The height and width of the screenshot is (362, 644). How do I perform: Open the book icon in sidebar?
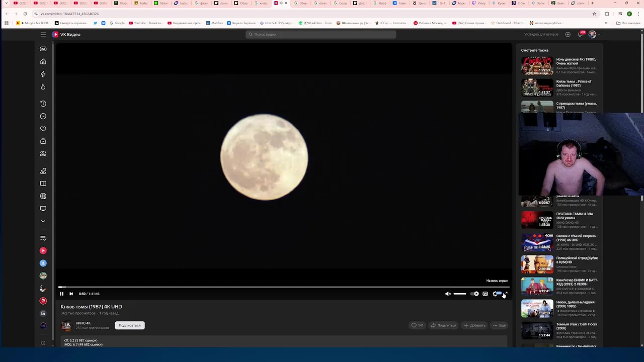[43, 184]
